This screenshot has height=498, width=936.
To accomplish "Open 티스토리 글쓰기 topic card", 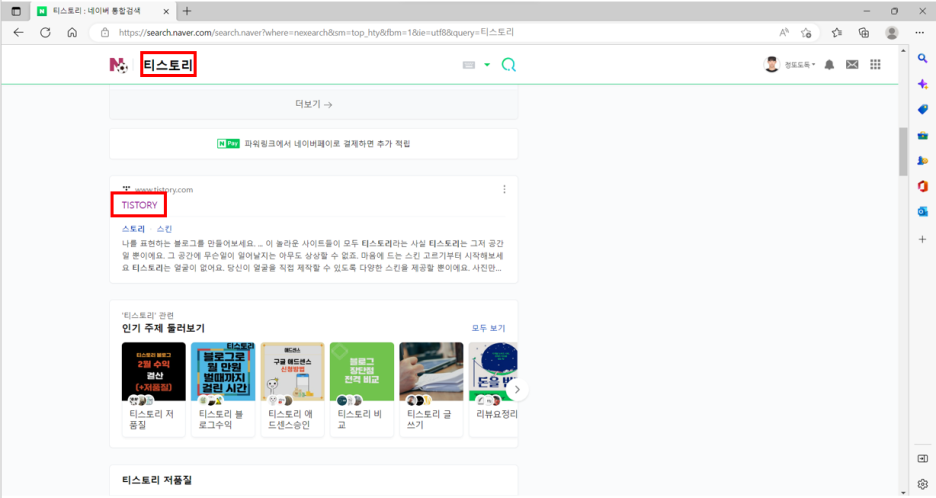I will [431, 389].
